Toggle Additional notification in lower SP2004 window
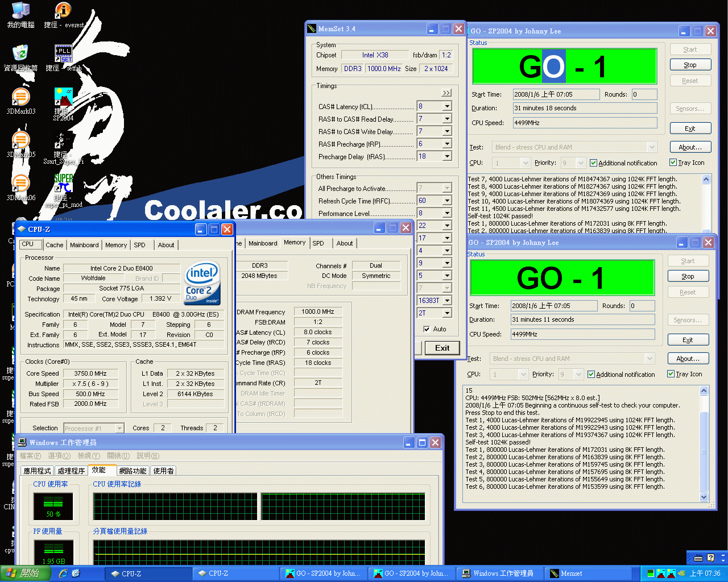This screenshot has height=582, width=728. point(591,375)
